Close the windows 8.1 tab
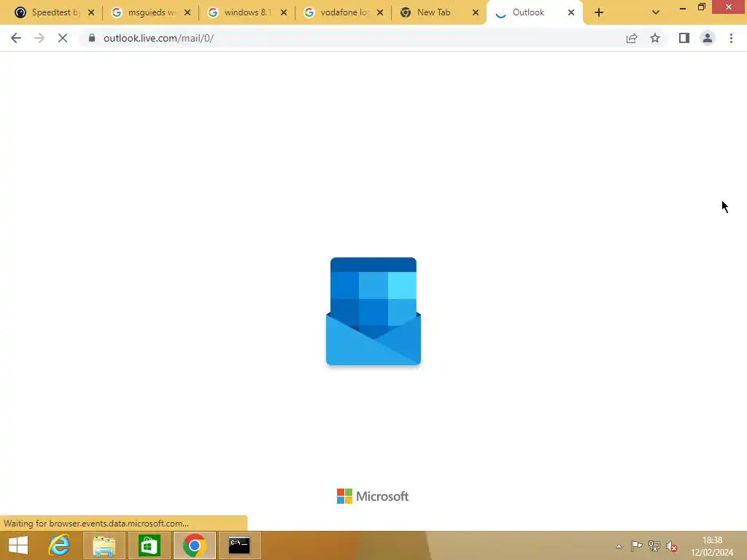The height and width of the screenshot is (560, 747). tap(284, 12)
